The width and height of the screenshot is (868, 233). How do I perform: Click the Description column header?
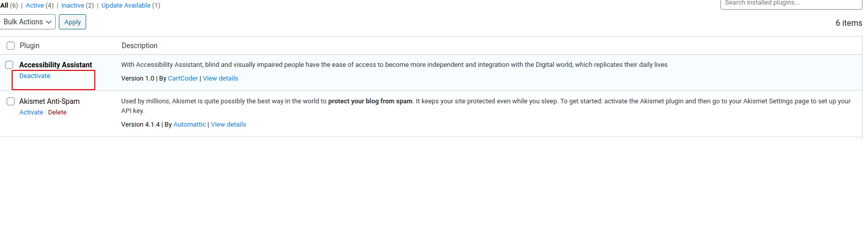139,46
